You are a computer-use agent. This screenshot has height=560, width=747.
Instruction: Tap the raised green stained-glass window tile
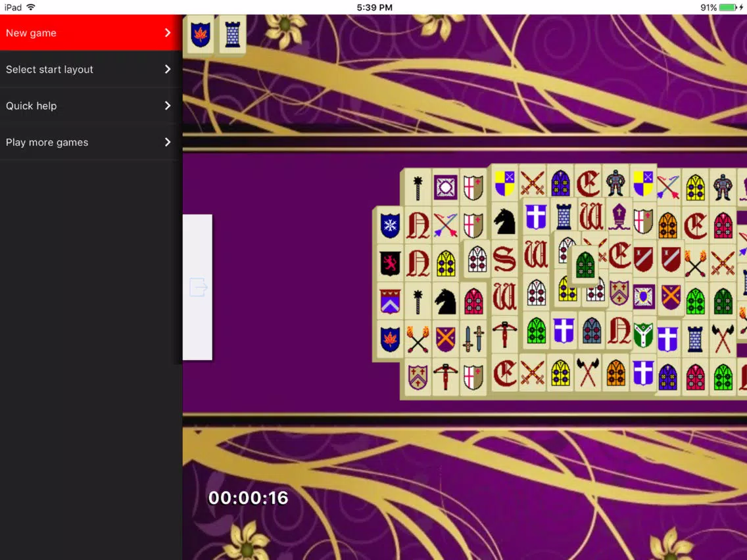point(585,264)
